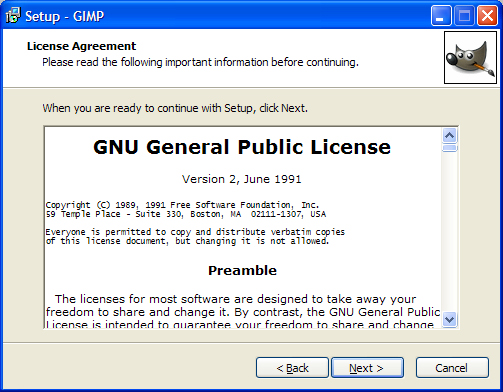The width and height of the screenshot is (503, 392).
Task: Close the Setup - GIMP window
Action: [487, 16]
